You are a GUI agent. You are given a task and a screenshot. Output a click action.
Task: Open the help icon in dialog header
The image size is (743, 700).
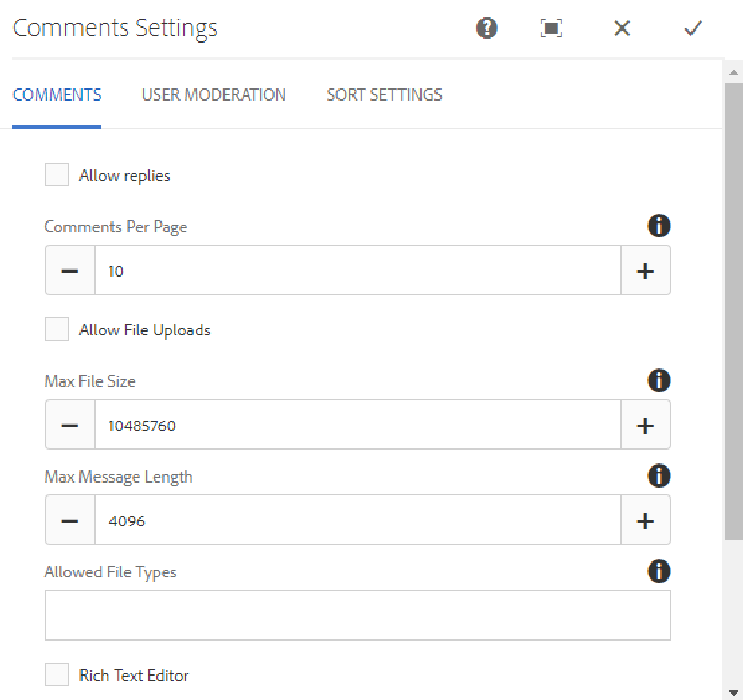(487, 28)
